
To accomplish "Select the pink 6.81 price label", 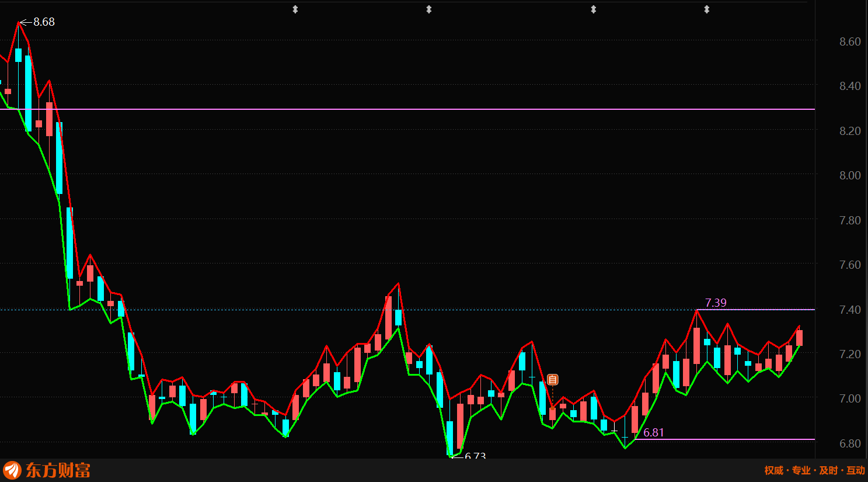I will [x=654, y=432].
